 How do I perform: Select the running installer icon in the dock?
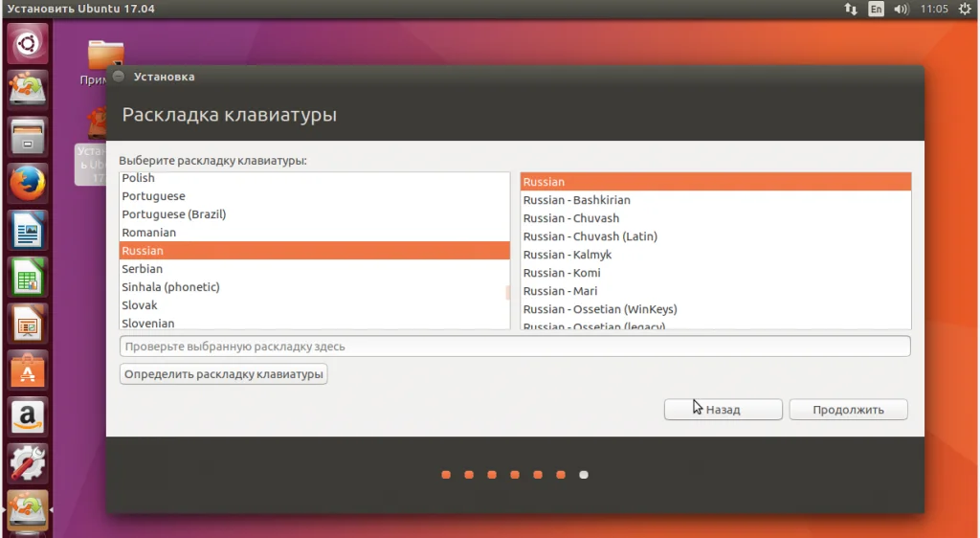(28, 510)
